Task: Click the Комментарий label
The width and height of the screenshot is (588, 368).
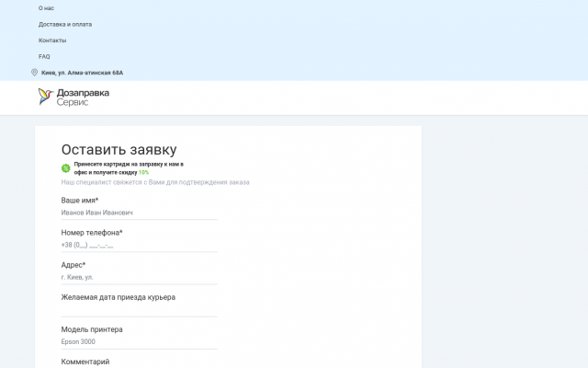Action: [85, 362]
